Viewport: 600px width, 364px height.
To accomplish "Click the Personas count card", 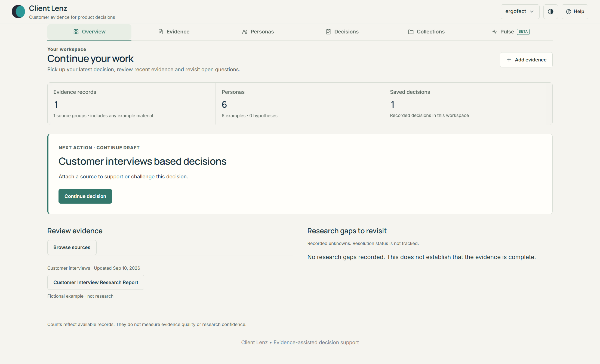I will [300, 104].
